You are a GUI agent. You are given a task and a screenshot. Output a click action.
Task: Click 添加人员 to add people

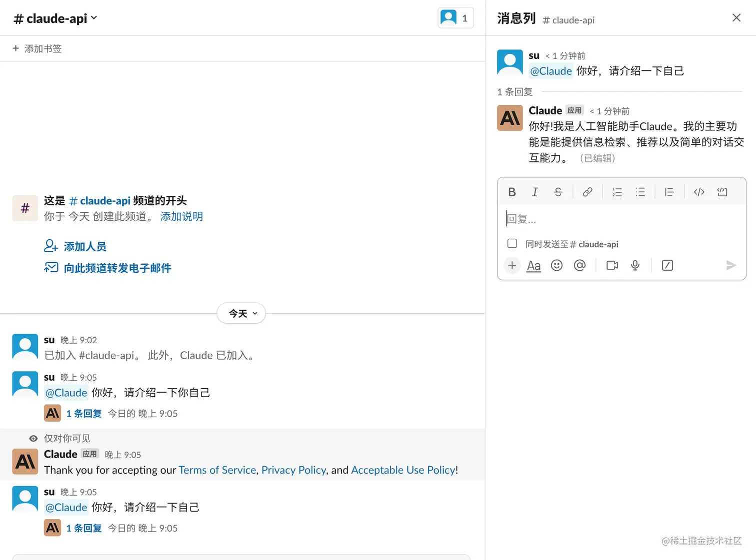[x=75, y=246]
